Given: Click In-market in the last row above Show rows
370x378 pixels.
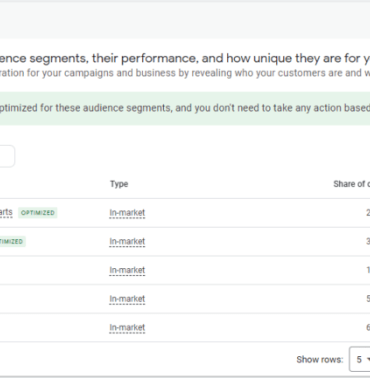Looking at the screenshot, I should (127, 328).
